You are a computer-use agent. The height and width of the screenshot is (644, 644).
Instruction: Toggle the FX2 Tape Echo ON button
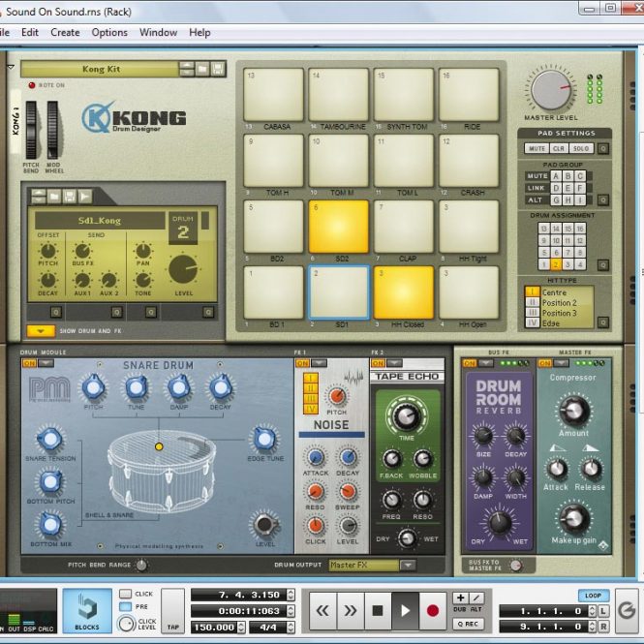click(x=378, y=363)
